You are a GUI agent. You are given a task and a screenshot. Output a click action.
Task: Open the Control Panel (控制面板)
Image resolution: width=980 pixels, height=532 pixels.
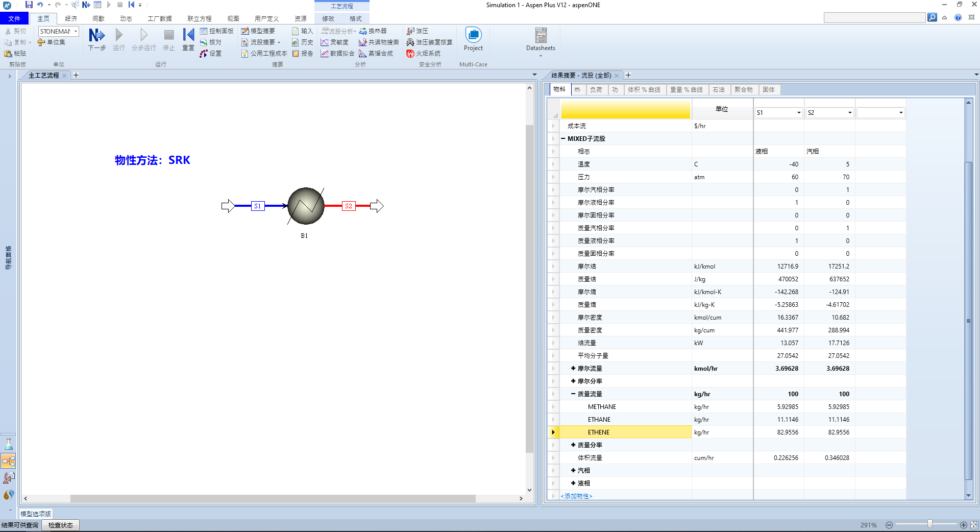[216, 31]
